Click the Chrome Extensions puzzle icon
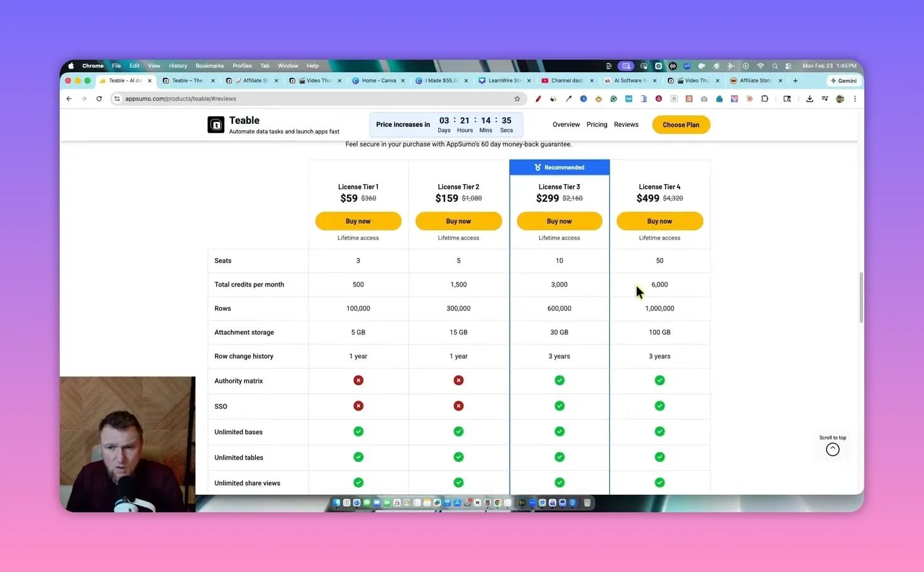This screenshot has height=572, width=924. pos(764,99)
